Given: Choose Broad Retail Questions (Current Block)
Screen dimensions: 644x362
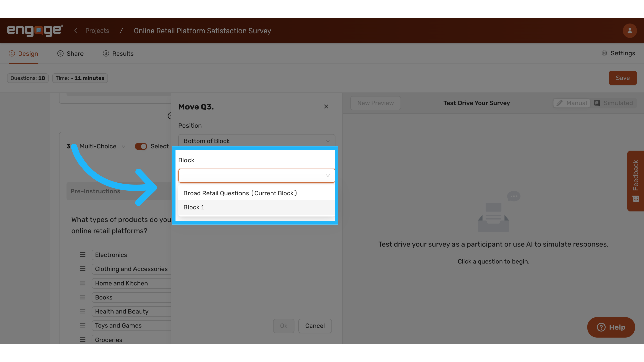Looking at the screenshot, I should pos(257,193).
